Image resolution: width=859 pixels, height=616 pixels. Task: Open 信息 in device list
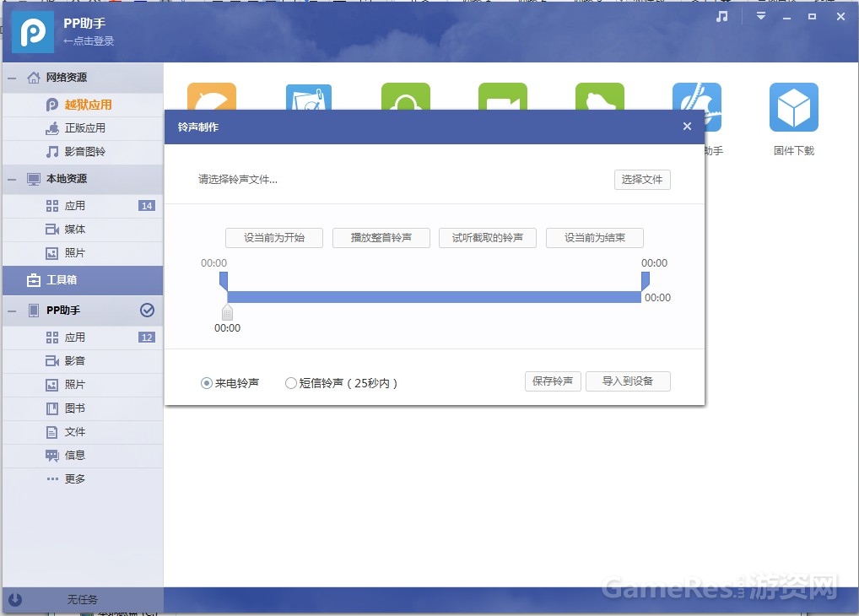tap(83, 456)
